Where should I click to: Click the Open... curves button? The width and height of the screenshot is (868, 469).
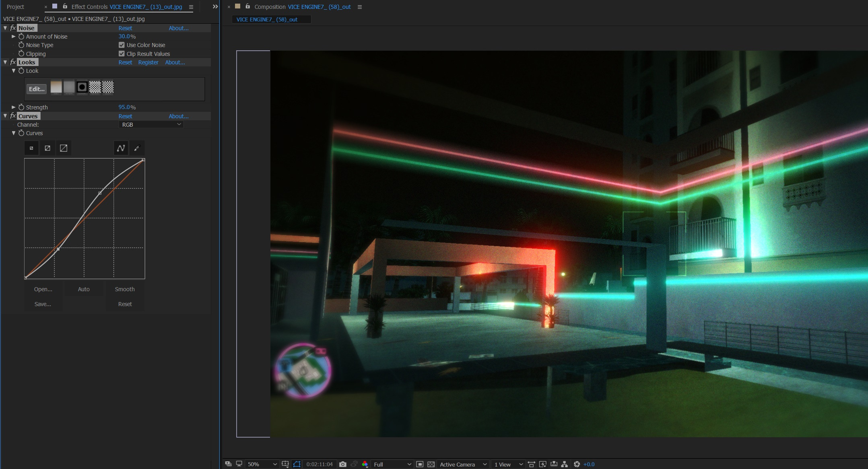[x=43, y=289]
